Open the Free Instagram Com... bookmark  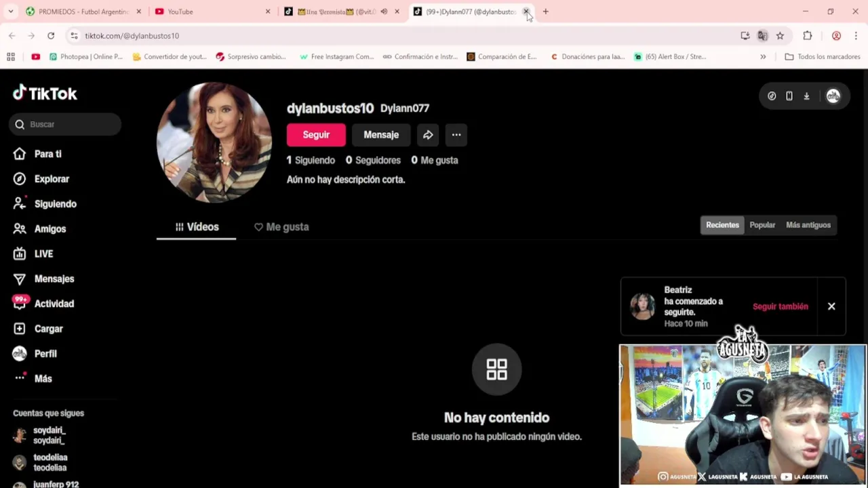336,57
